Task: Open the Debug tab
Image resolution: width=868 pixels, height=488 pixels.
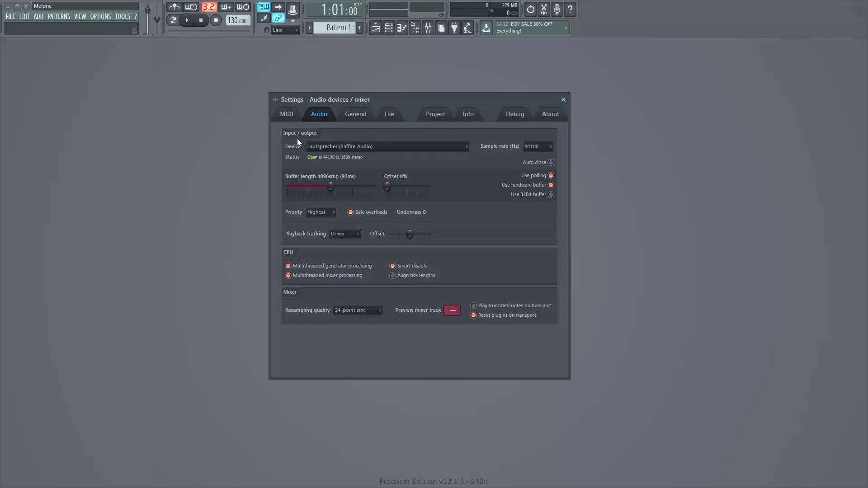Action: tap(515, 114)
